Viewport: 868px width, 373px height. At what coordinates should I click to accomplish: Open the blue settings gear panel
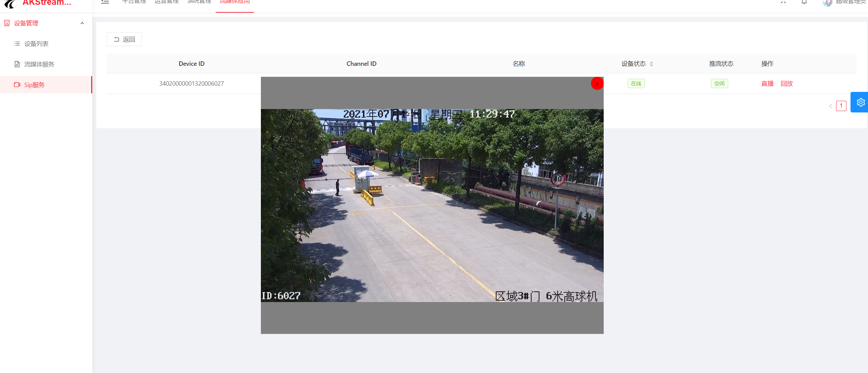point(860,102)
